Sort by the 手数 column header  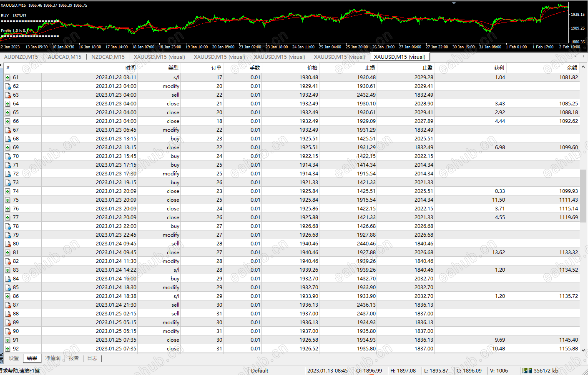point(243,67)
